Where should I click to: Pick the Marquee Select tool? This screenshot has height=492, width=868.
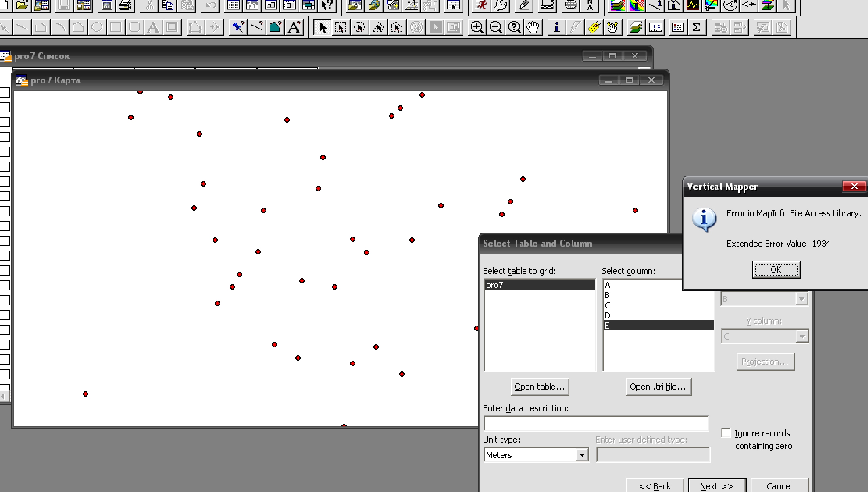pyautogui.click(x=340, y=28)
